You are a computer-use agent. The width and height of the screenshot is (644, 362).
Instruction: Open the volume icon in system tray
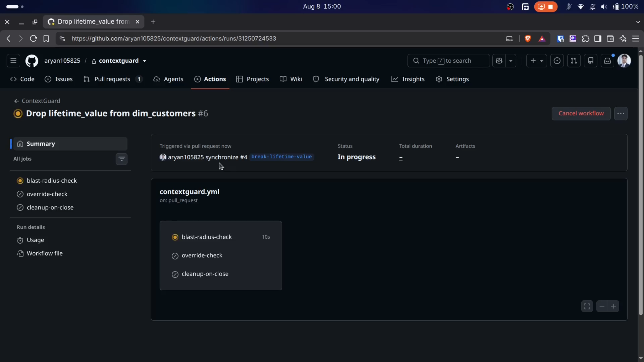604,7
